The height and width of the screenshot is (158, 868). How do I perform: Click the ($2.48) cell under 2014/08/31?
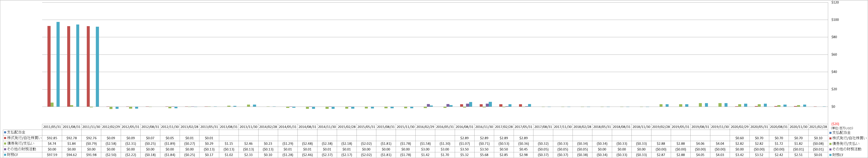[307, 144]
